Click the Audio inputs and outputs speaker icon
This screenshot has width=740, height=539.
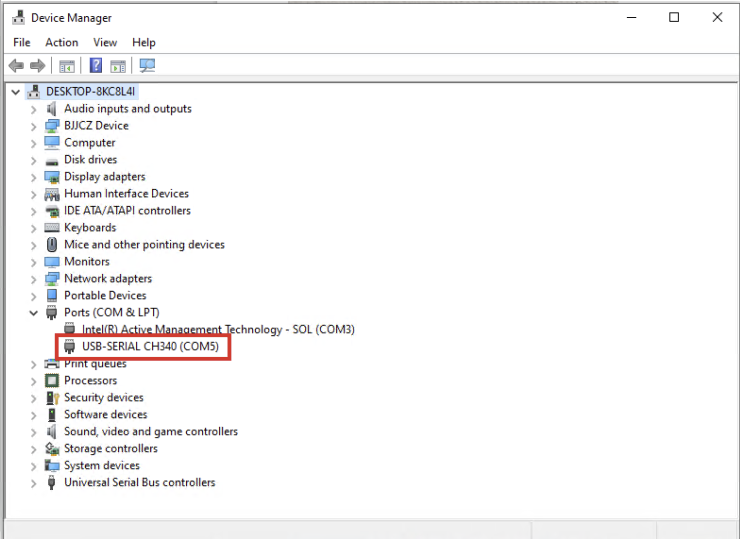coord(52,109)
